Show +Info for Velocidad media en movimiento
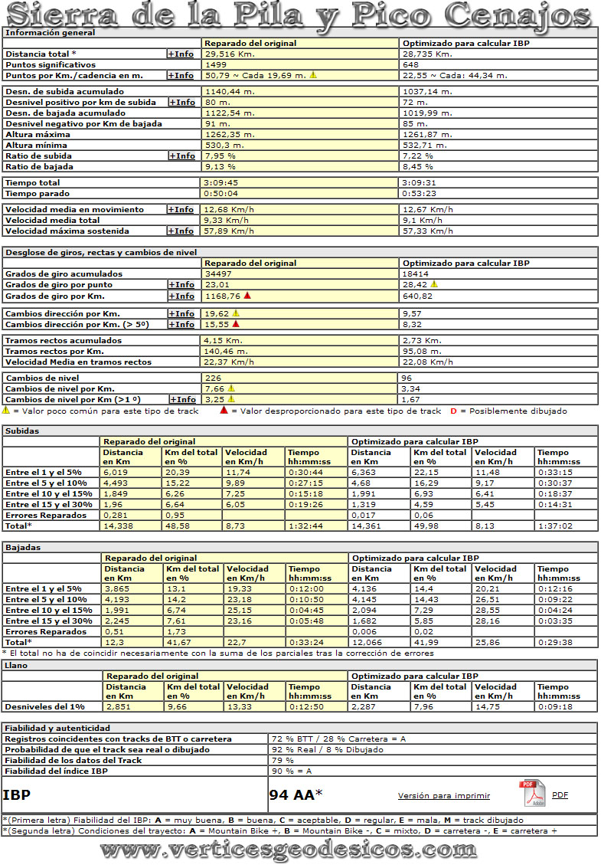This screenshot has width=601, height=868. [181, 210]
